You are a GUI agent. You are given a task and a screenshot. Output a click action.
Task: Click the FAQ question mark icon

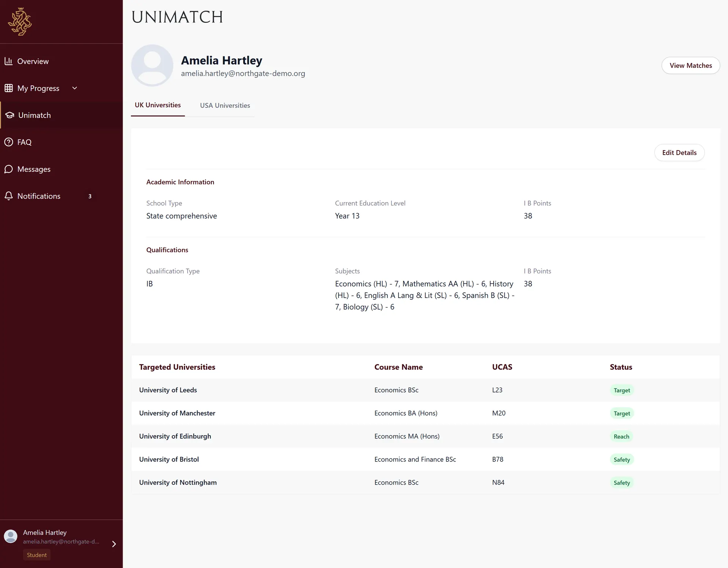click(8, 142)
